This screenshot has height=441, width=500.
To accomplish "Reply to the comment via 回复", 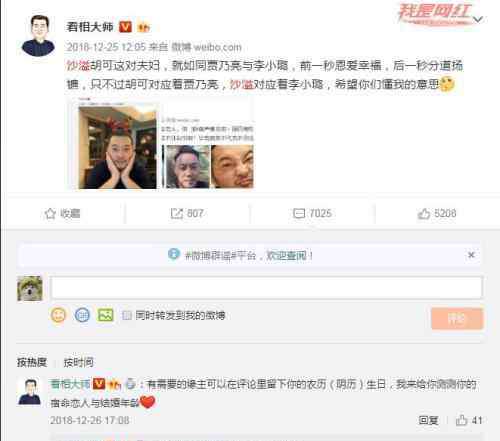I will [428, 420].
